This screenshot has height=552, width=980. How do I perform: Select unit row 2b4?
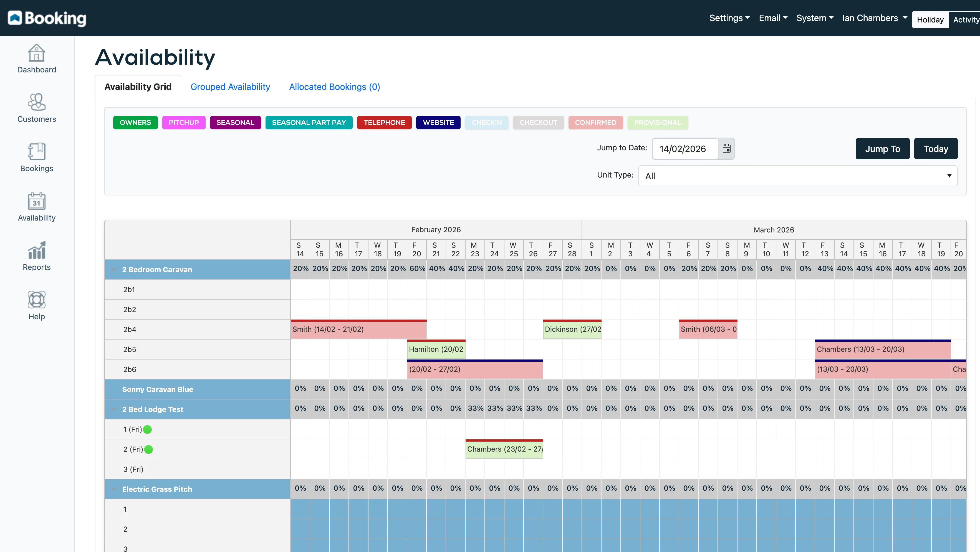(x=198, y=330)
